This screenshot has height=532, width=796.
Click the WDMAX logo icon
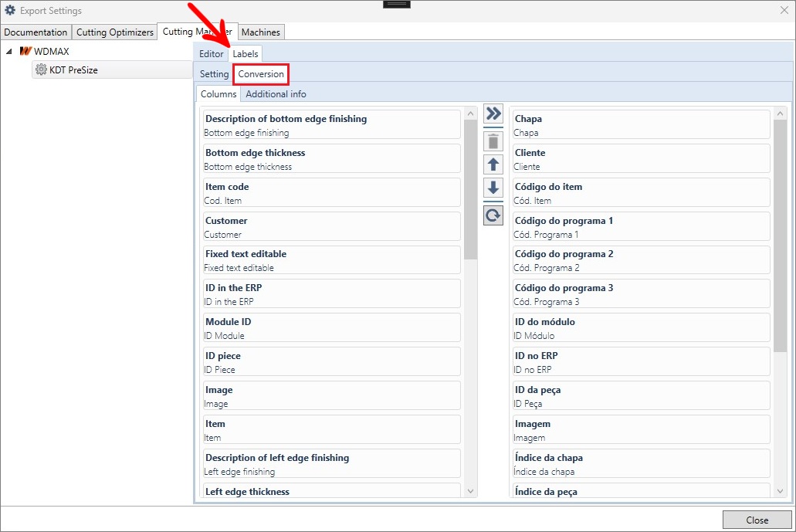coord(26,51)
